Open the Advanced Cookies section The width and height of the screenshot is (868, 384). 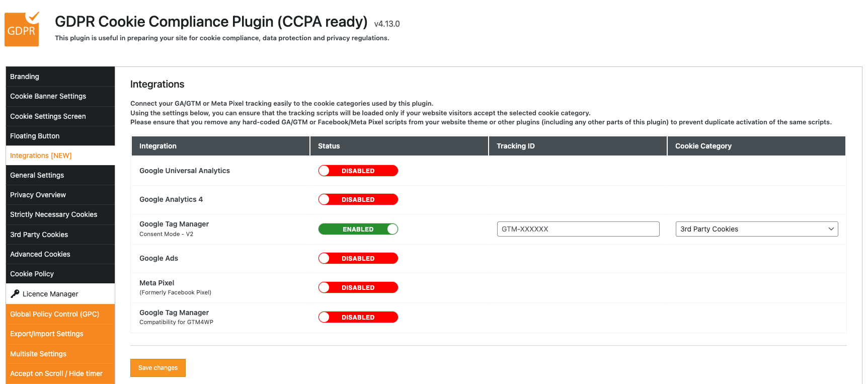click(x=60, y=254)
